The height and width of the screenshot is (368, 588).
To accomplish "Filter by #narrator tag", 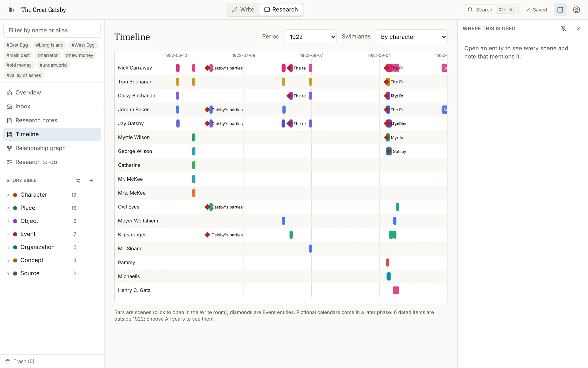I will click(x=48, y=55).
